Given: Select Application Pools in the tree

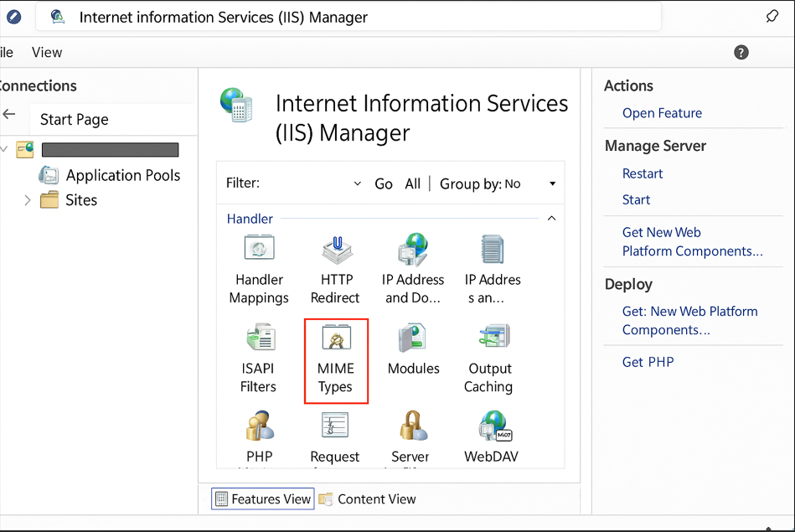Looking at the screenshot, I should pyautogui.click(x=122, y=175).
